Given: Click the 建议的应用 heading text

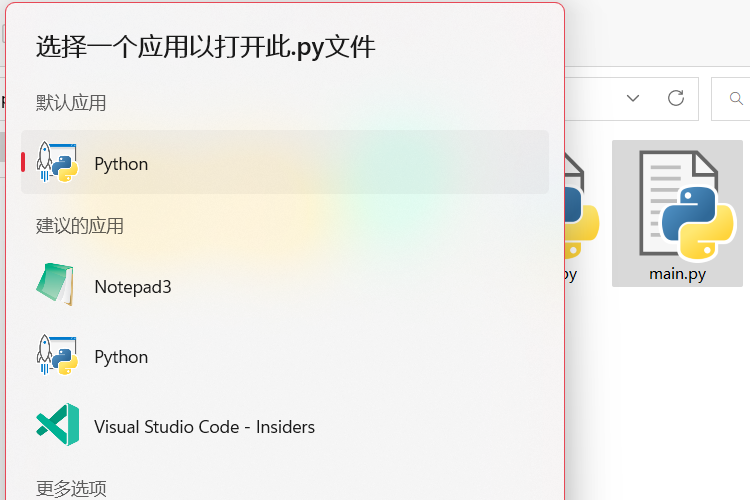Looking at the screenshot, I should 80,226.
